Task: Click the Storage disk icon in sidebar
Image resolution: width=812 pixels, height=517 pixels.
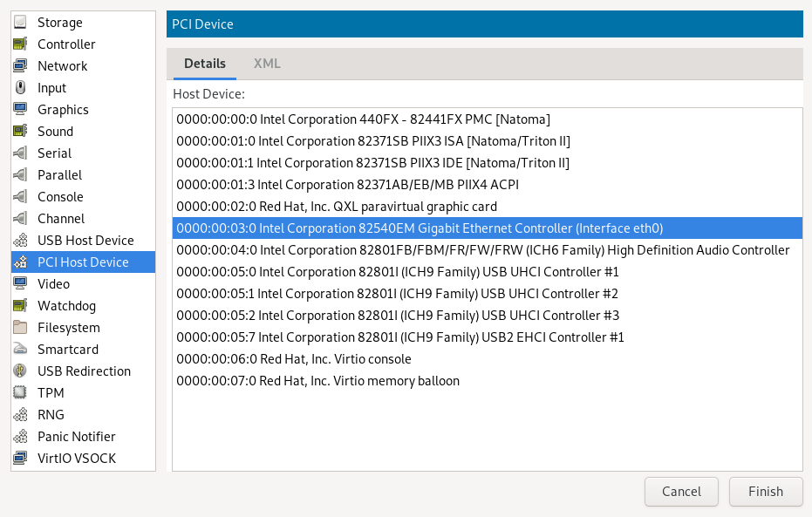Action: (21, 23)
